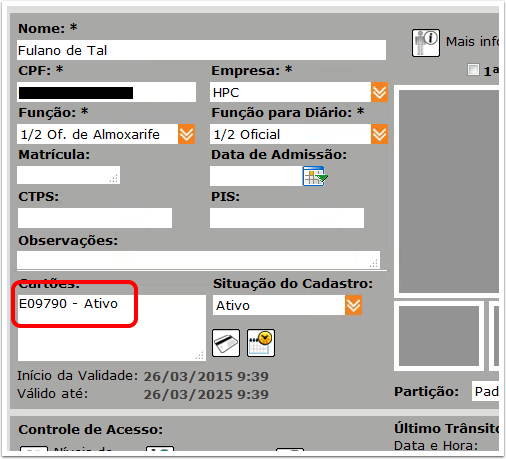This screenshot has width=506, height=459.
Task: Open the Função dropdown arrow
Action: 186,134
